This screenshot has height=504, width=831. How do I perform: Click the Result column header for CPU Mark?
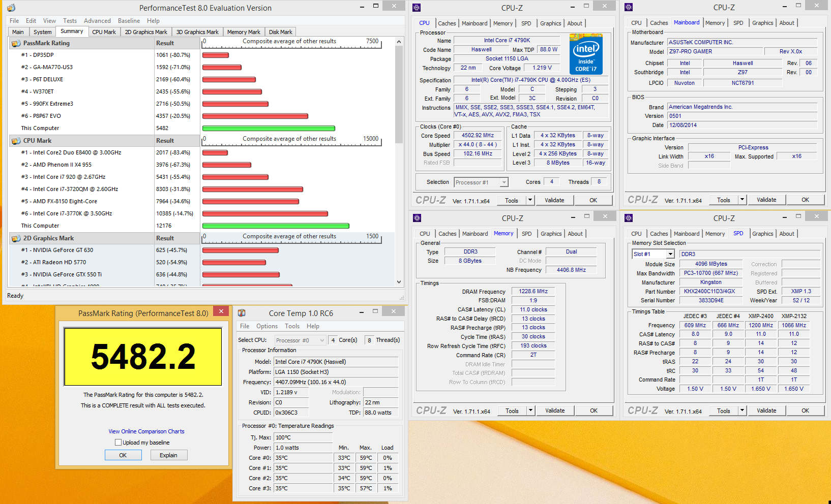[177, 141]
